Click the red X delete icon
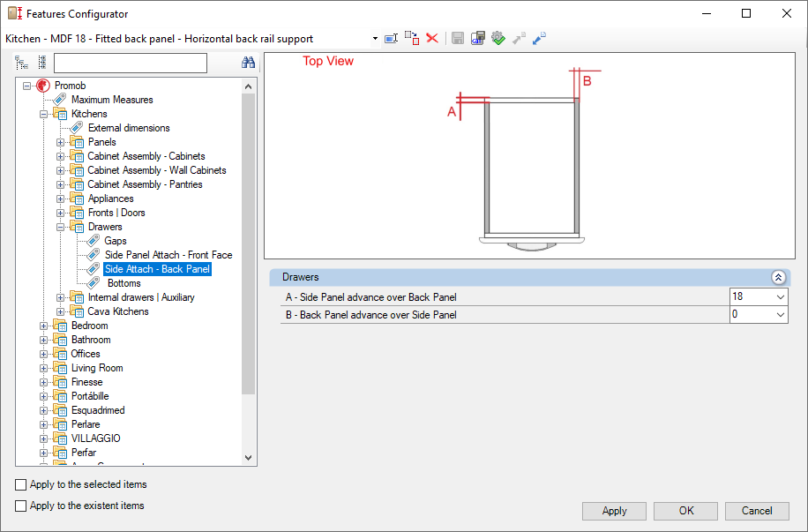The image size is (808, 532). (432, 38)
